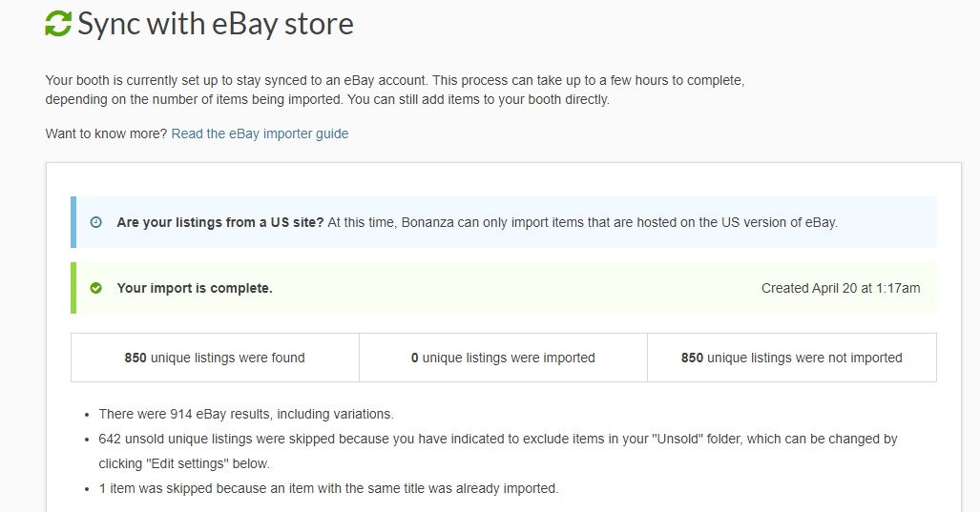Click the 'Your booth is currently set up' paragraph
Viewport: 980px width, 512px height.
(395, 90)
